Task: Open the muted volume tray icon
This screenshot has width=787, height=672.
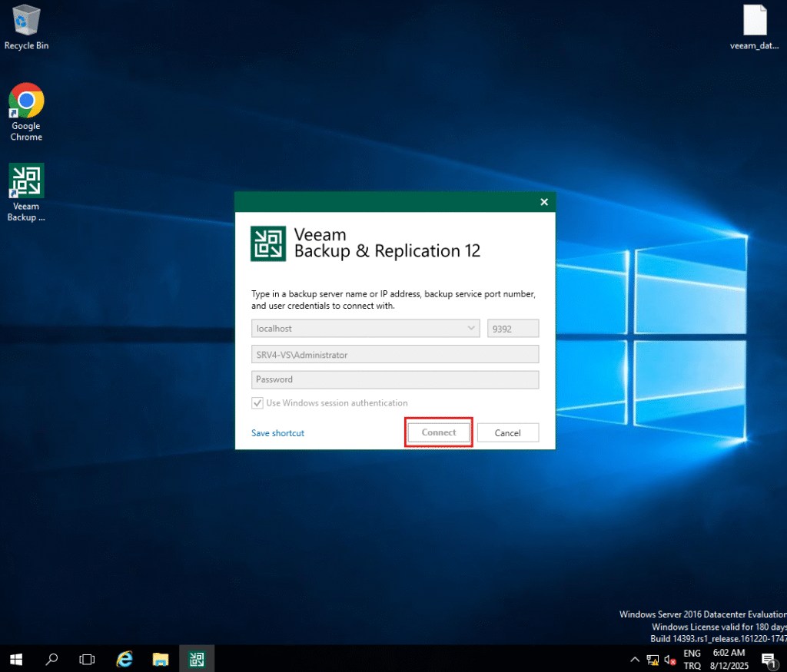Action: (x=670, y=660)
